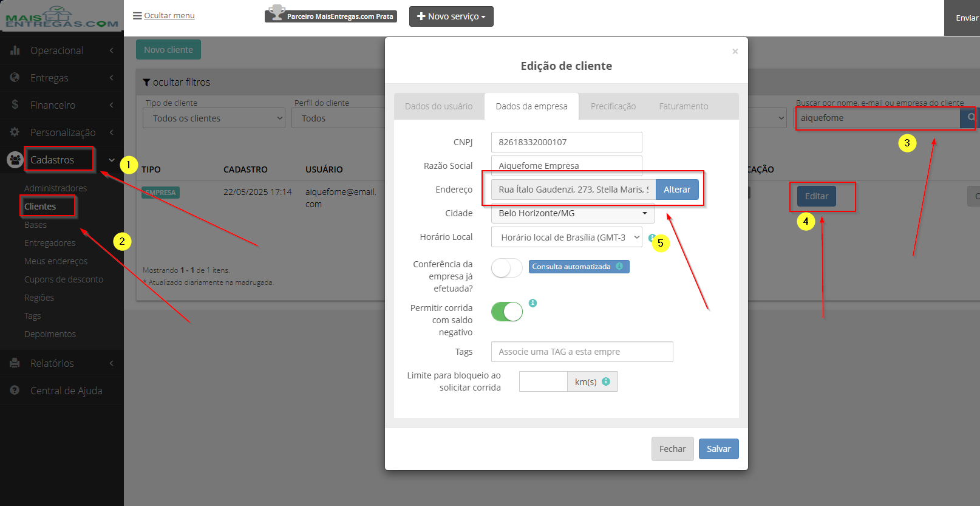Click the Fechar button

[x=672, y=449]
